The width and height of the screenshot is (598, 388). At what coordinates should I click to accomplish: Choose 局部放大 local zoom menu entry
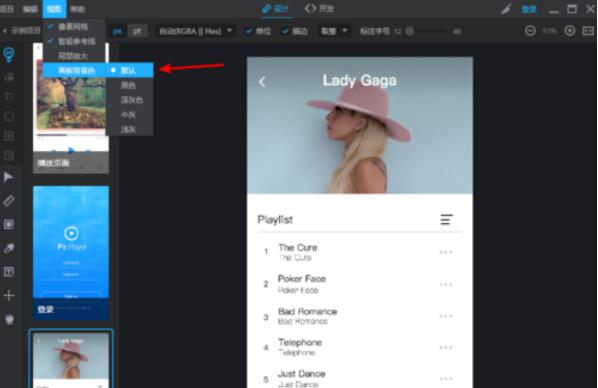click(74, 56)
